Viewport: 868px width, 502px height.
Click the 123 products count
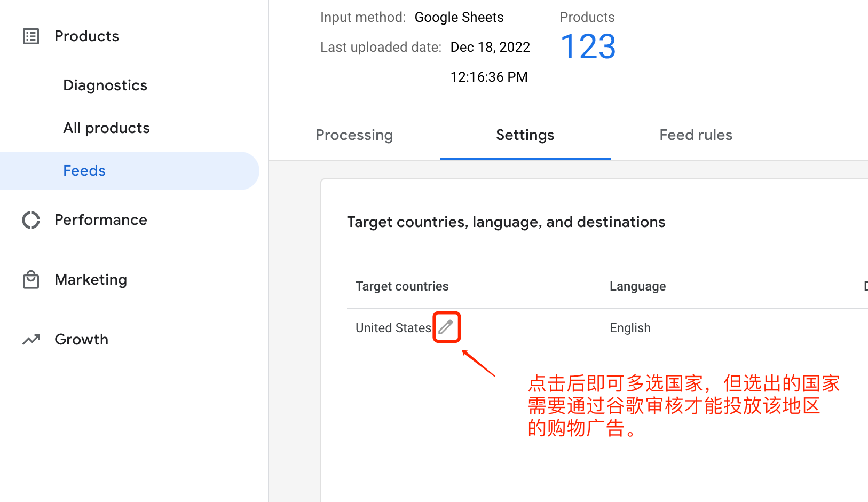[588, 46]
